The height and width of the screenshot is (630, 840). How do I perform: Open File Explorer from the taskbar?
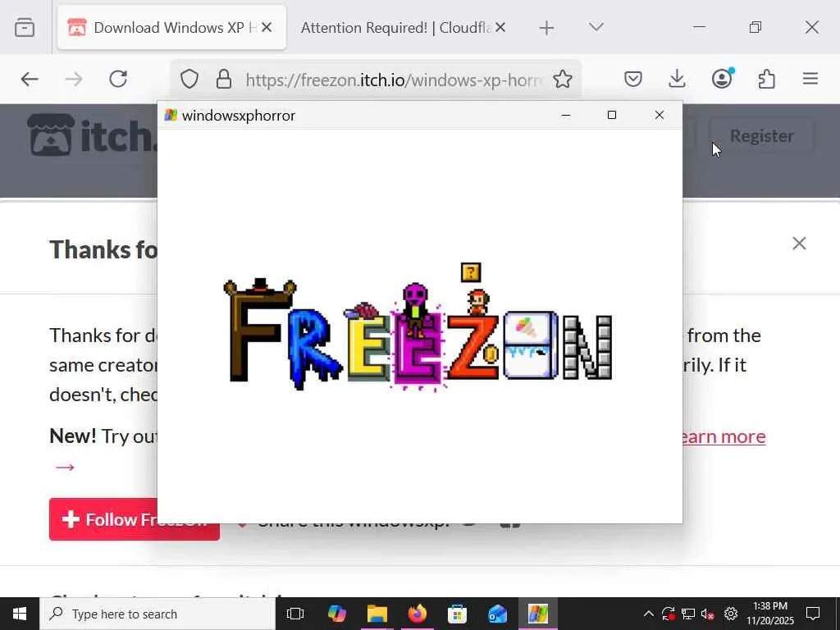[377, 614]
